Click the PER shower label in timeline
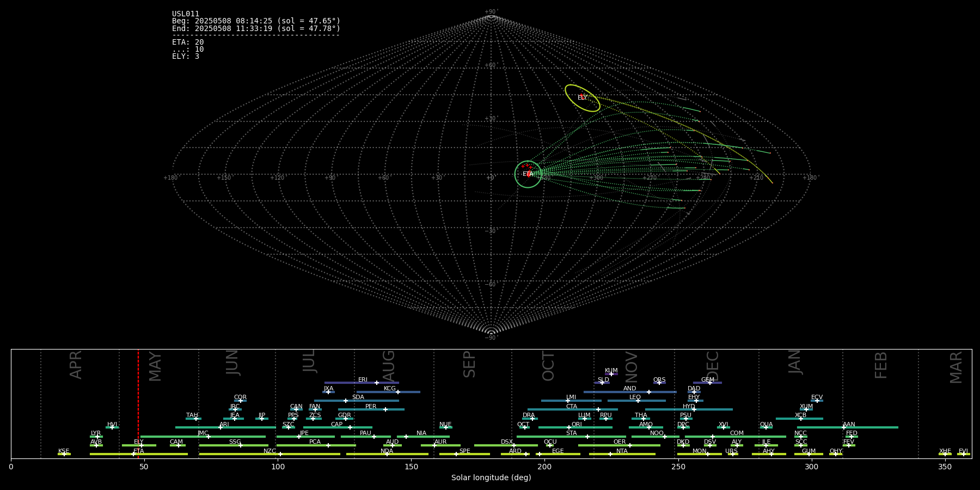 tap(371, 406)
